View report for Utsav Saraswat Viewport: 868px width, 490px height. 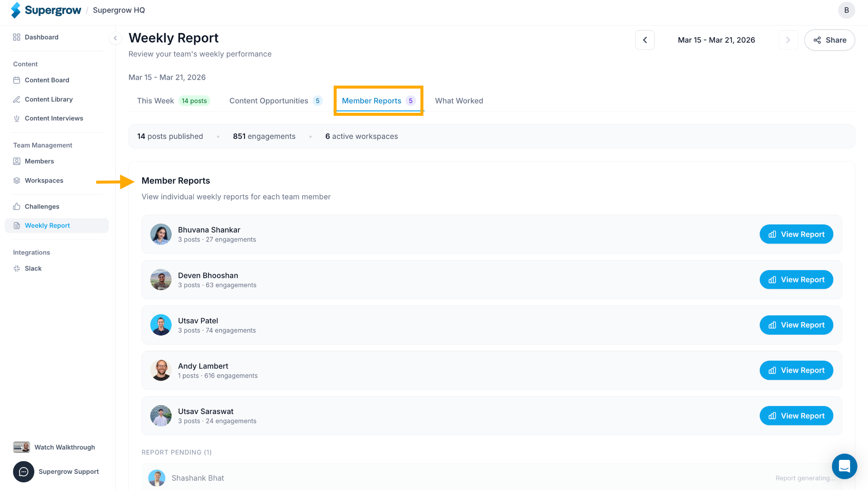796,416
